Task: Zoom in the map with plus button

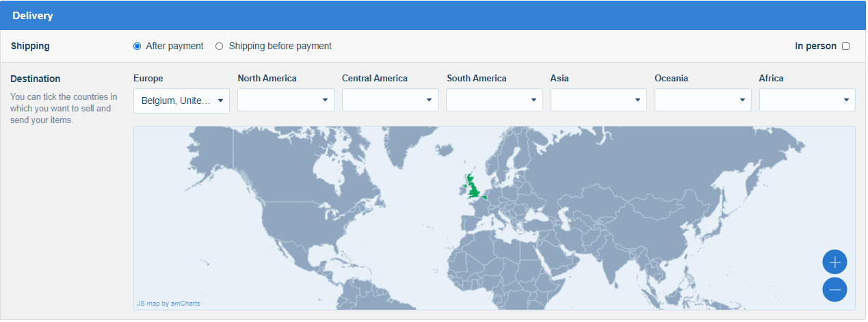Action: click(x=834, y=262)
